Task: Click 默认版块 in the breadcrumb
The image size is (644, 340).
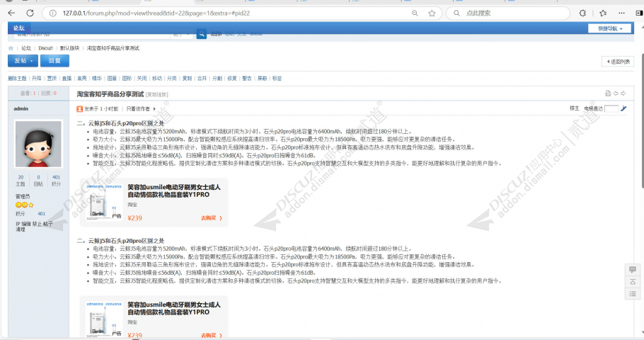Action: coord(69,48)
